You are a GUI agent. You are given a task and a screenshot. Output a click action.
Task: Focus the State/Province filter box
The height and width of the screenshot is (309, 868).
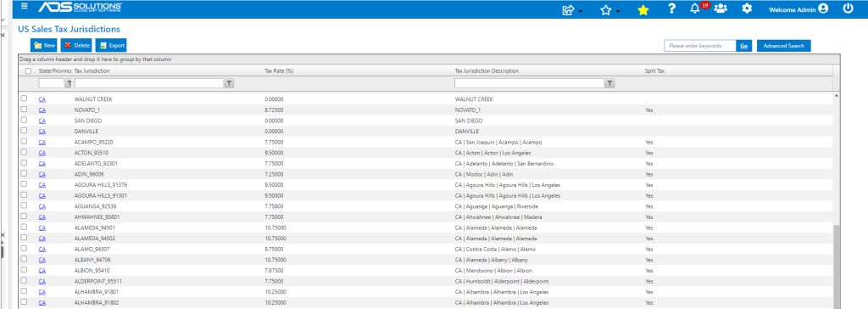52,83
